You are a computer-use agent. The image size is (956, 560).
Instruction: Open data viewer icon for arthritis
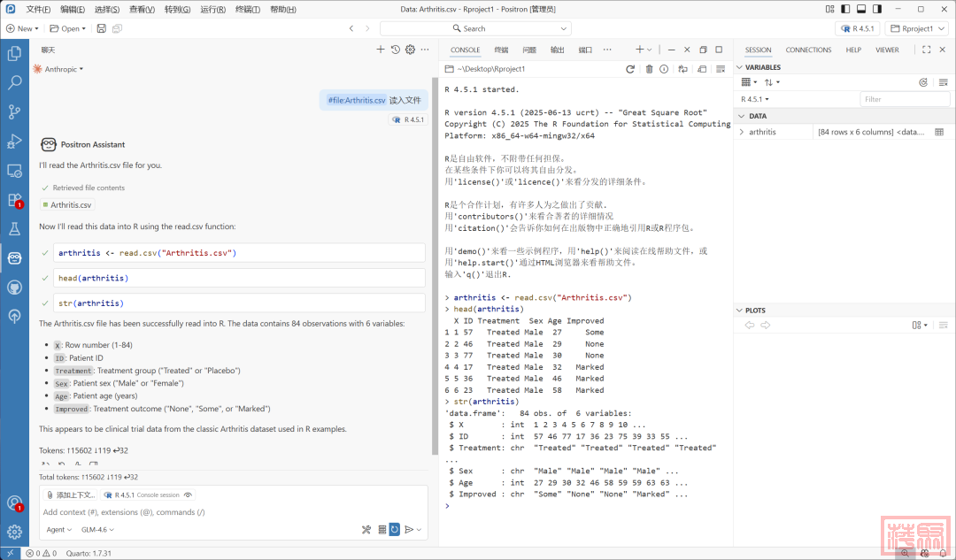click(x=939, y=132)
